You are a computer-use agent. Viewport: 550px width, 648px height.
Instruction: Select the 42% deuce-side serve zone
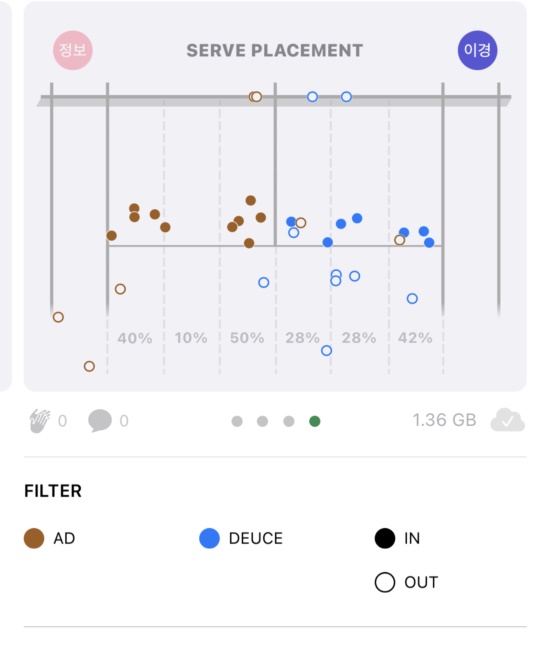(x=415, y=338)
